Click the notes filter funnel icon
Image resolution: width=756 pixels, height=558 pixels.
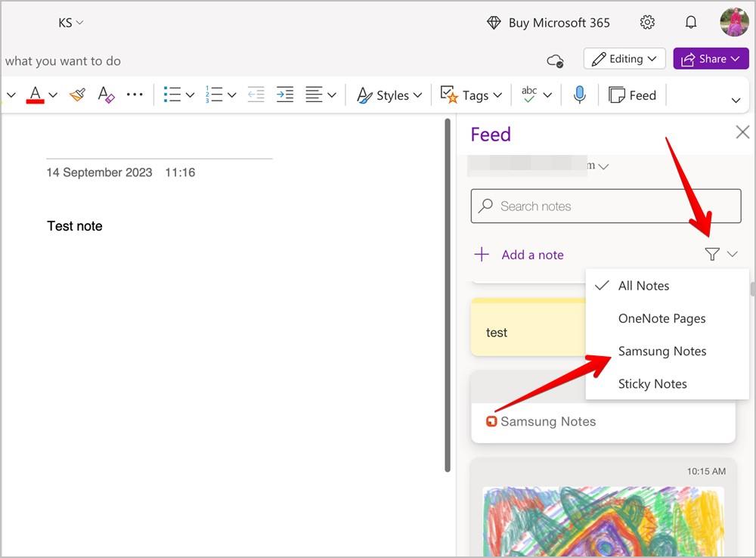(711, 254)
